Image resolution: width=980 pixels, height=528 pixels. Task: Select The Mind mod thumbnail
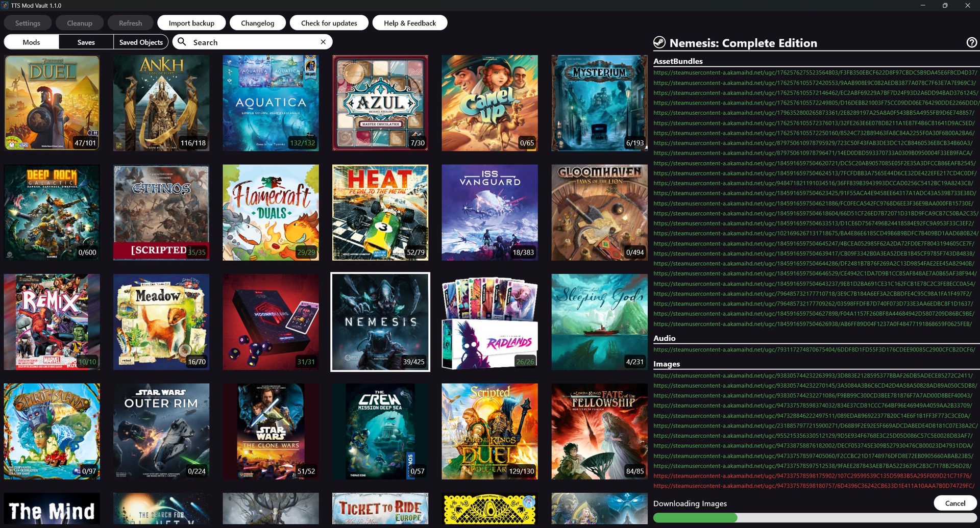click(x=52, y=509)
